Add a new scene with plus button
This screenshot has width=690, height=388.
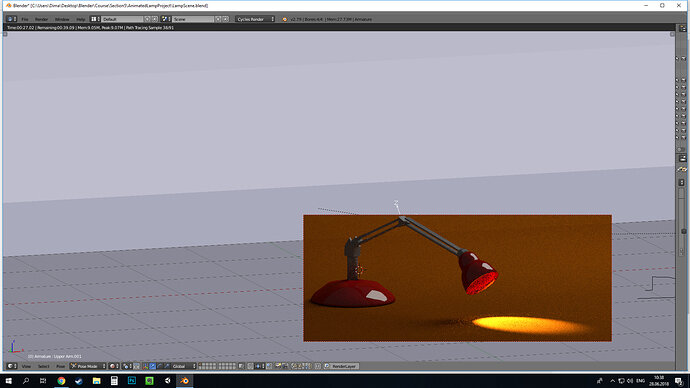point(218,19)
